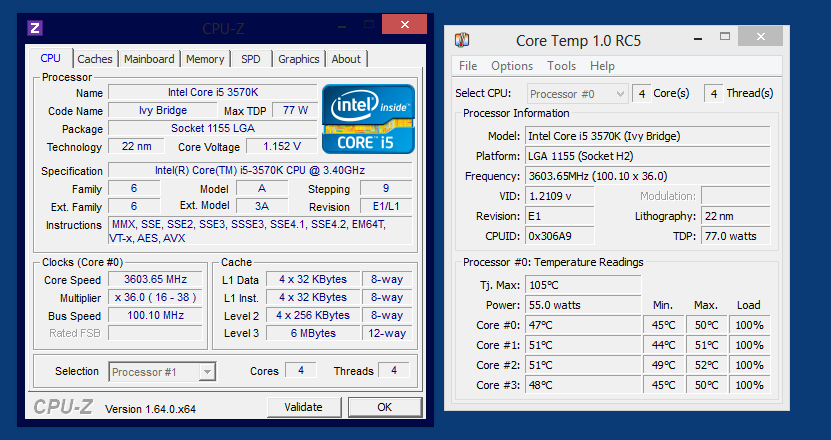The height and width of the screenshot is (440, 831).
Task: Minimize the CPU-Z window
Action: (342, 25)
